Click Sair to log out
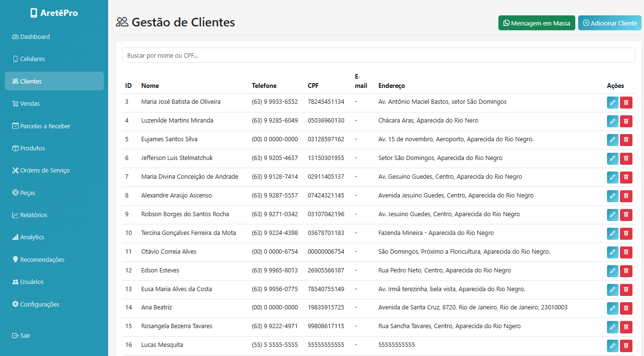 22,335
